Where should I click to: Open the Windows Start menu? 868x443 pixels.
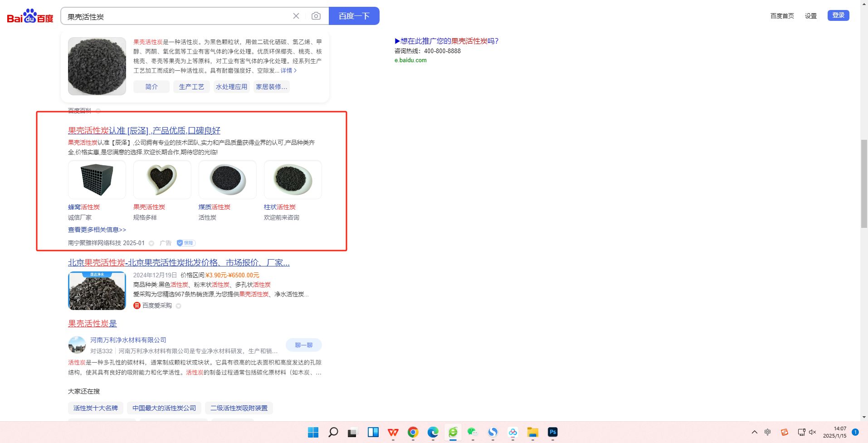313,432
